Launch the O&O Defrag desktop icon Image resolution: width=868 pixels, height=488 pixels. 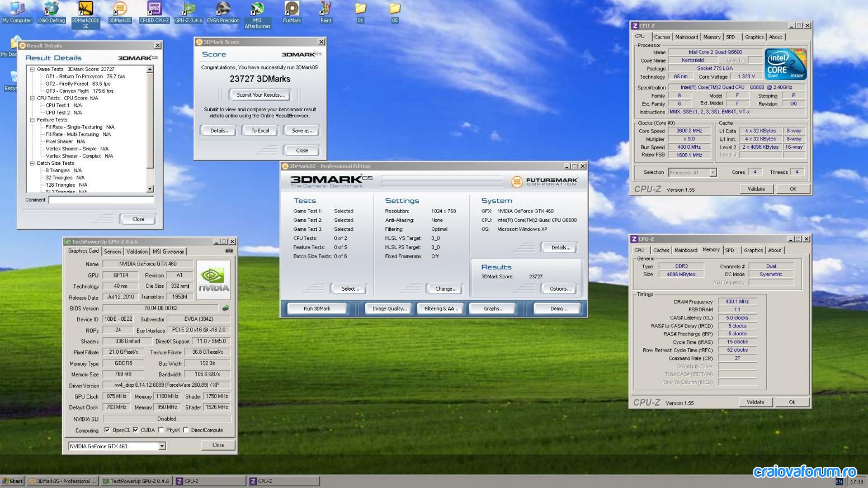[x=51, y=12]
